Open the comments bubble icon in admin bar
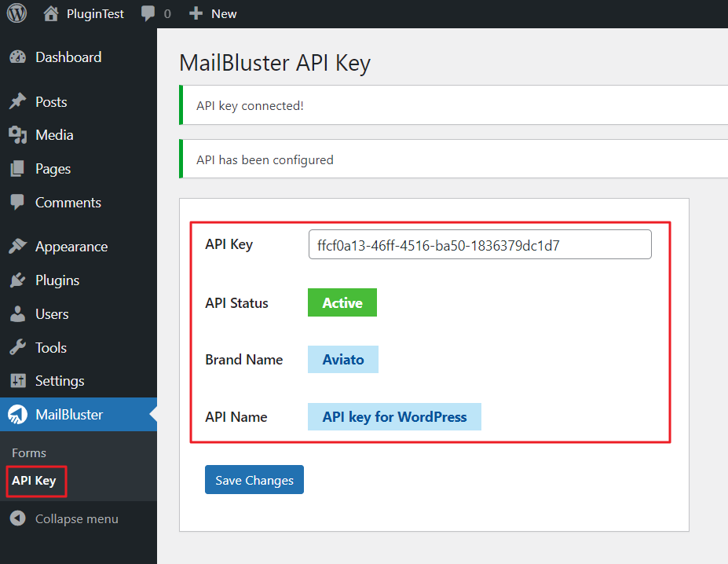This screenshot has width=728, height=564. 148,13
